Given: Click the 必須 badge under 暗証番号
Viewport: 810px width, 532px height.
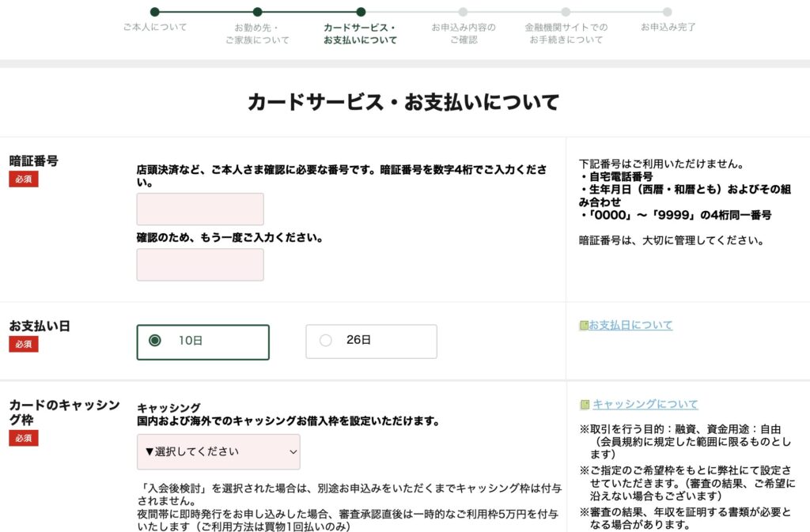Looking at the screenshot, I should (x=24, y=179).
